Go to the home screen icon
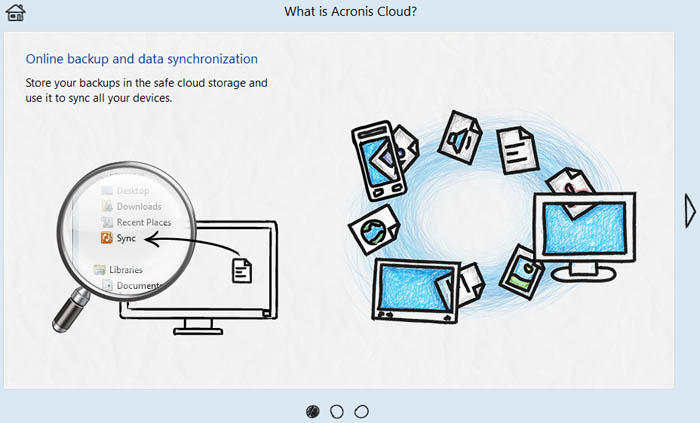Viewport: 700px width, 423px height. coord(16,12)
